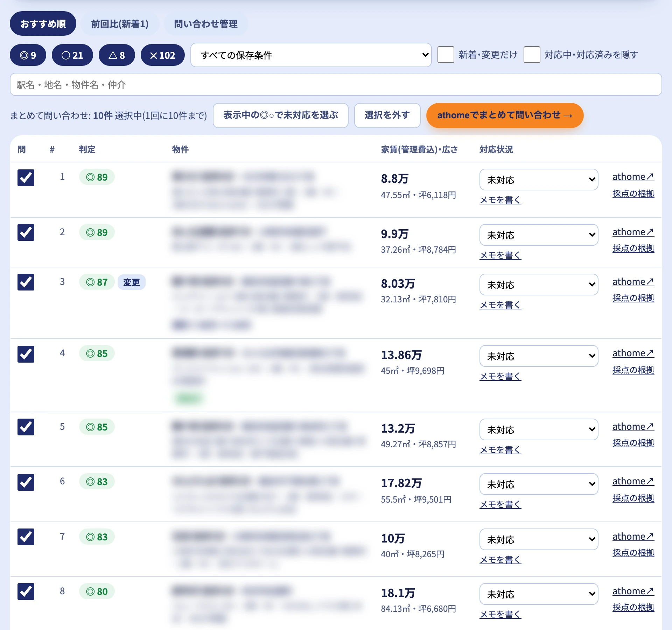This screenshot has width=672, height=630.
Task: Click メモを書く for the 18.1万 listing
Action: (500, 614)
